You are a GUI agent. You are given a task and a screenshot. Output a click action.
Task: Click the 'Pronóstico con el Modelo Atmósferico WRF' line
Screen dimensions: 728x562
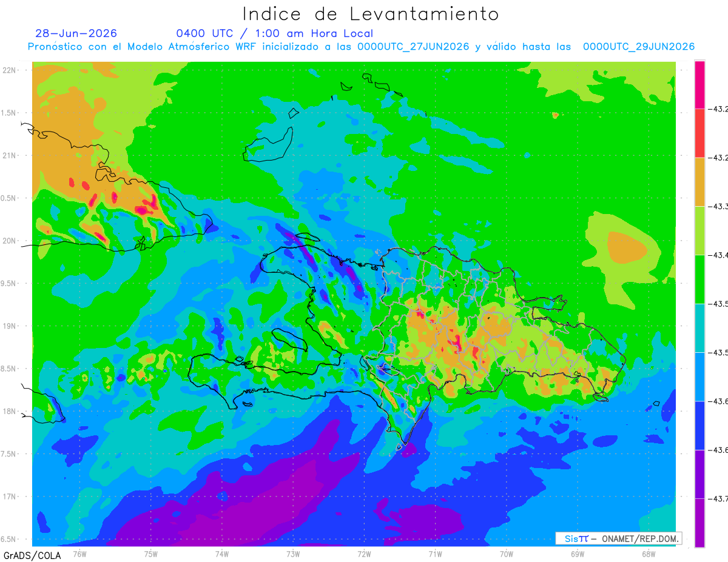361,47
